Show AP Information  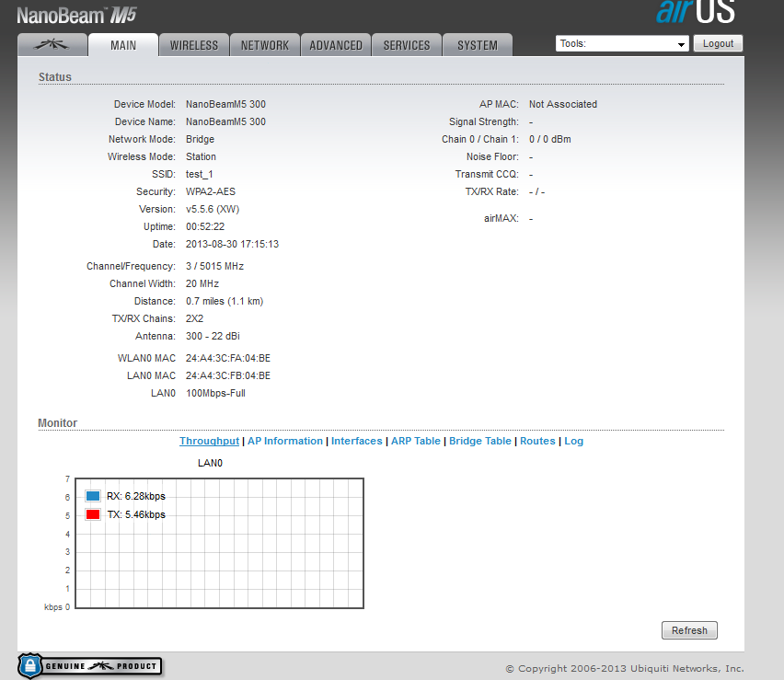(x=285, y=441)
